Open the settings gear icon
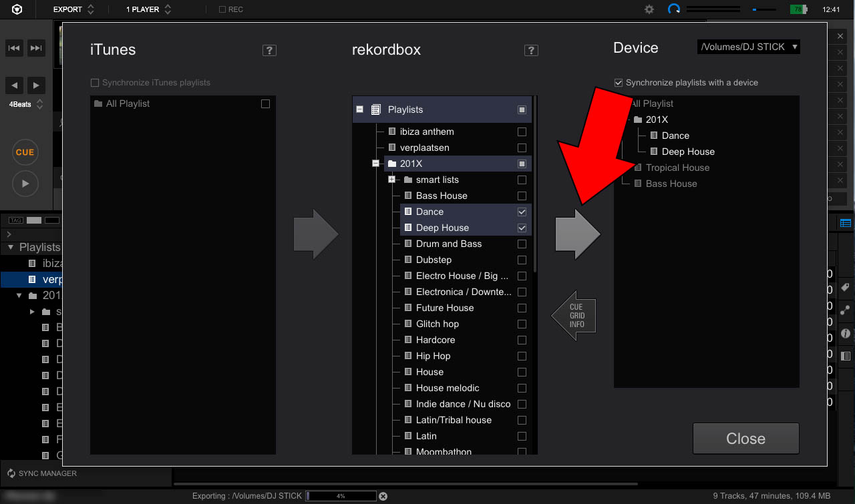Viewport: 855px width, 504px height. (649, 9)
